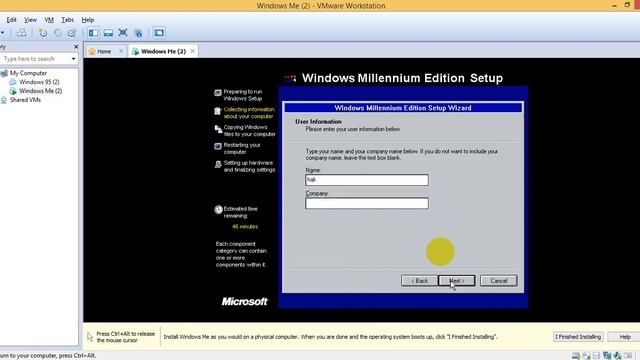Close the library sidebar panel
This screenshot has height=360, width=640.
(76, 47)
